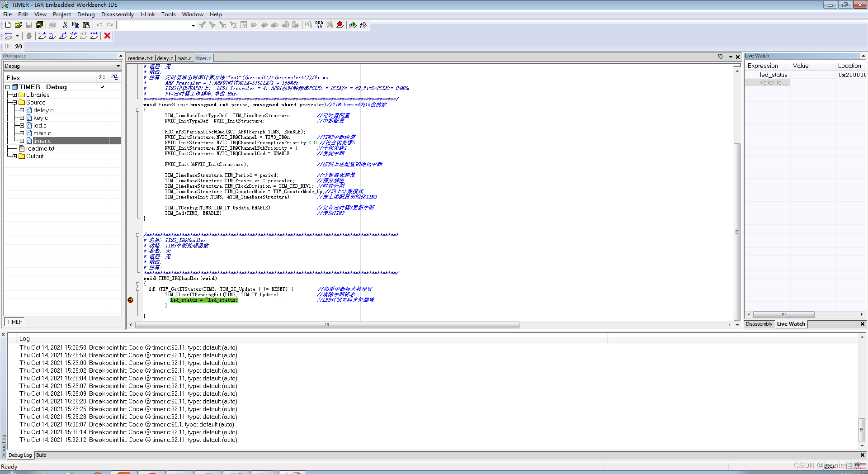Open the J-Link menu
The image size is (868, 474).
pos(147,14)
